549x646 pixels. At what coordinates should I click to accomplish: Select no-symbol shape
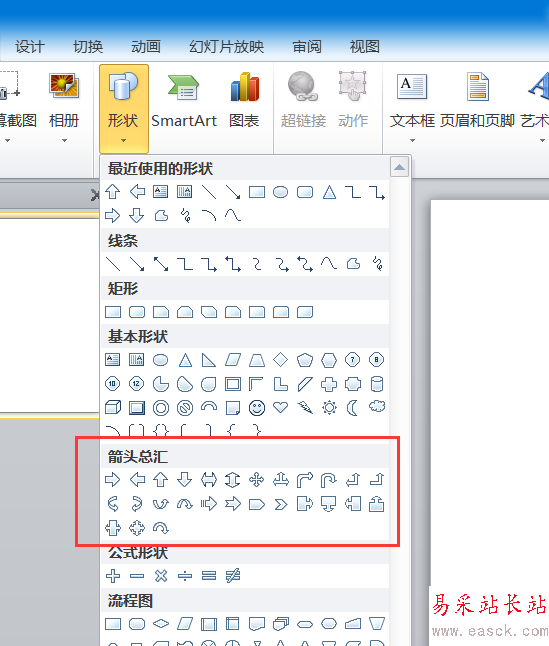pyautogui.click(x=185, y=408)
